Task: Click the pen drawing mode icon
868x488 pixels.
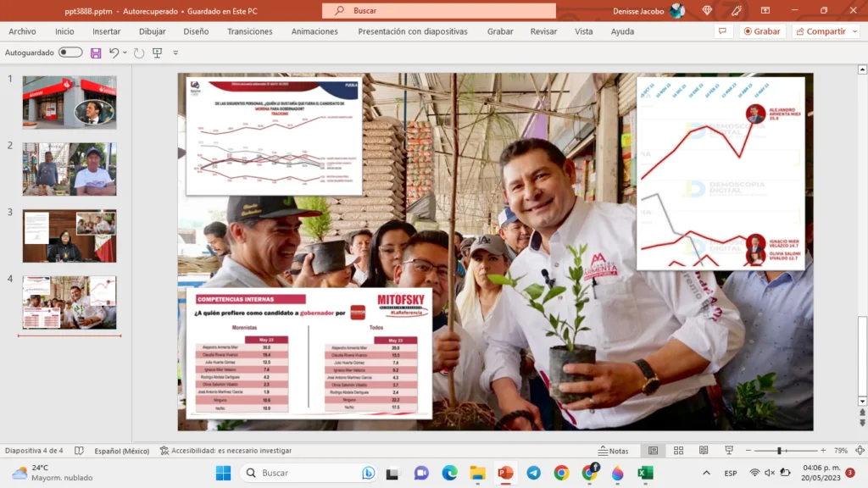Action: point(737,10)
